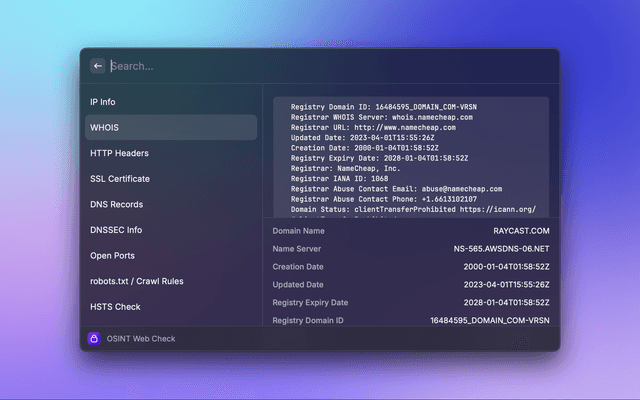
Task: Open the HTTP Headers entry
Action: (x=170, y=153)
